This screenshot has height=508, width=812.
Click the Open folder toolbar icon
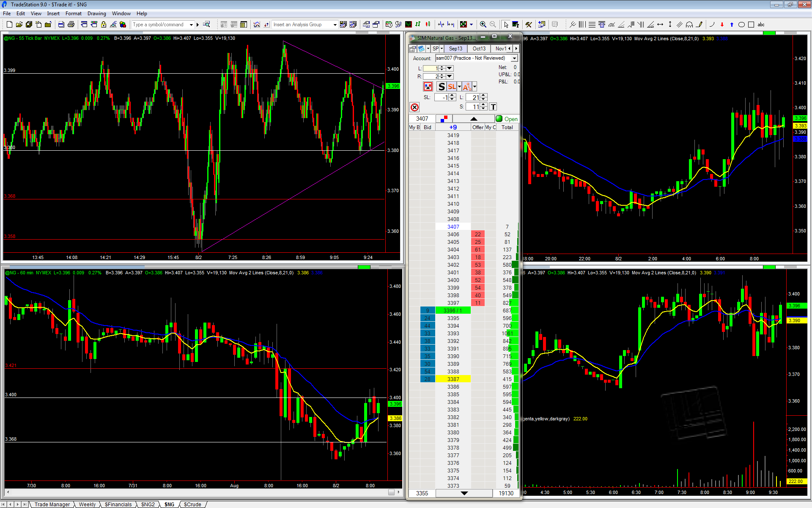coord(19,25)
